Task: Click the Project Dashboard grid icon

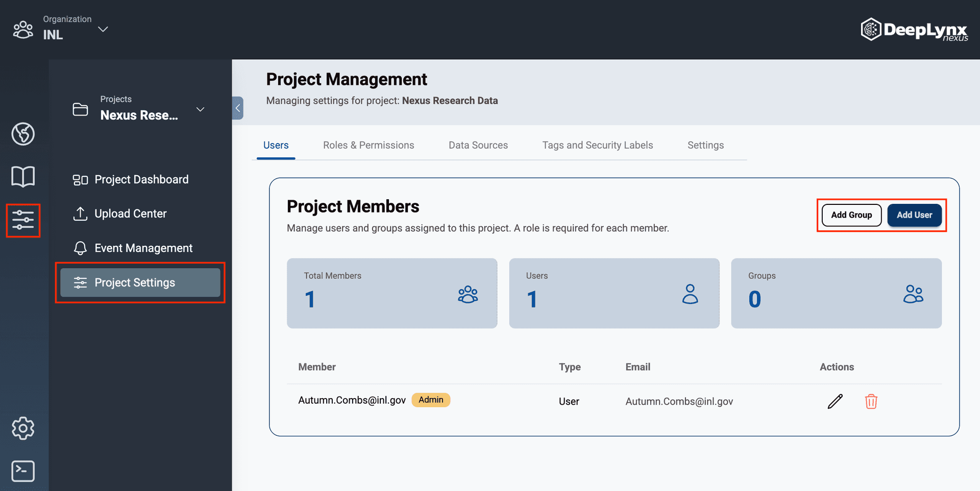Action: (x=80, y=179)
